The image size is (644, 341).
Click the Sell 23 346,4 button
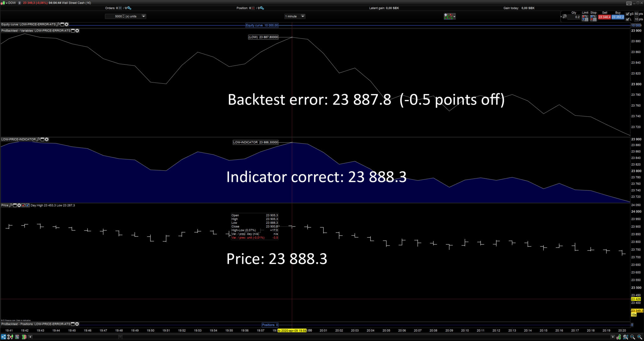[x=604, y=17]
